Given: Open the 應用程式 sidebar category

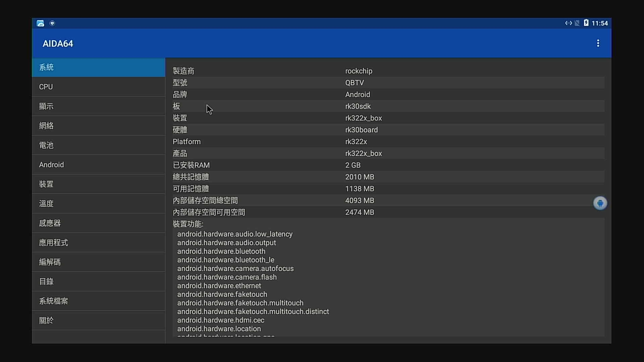Looking at the screenshot, I should (x=99, y=242).
